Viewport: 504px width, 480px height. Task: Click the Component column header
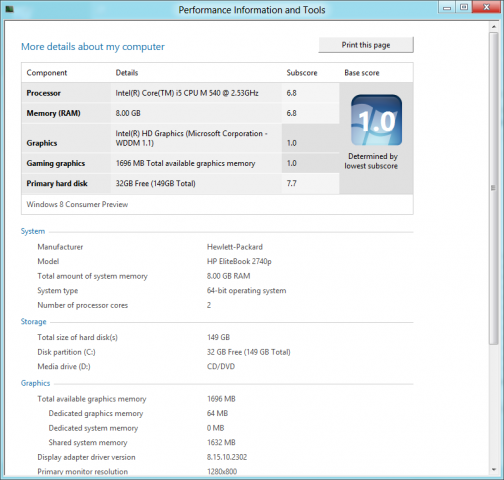click(47, 73)
